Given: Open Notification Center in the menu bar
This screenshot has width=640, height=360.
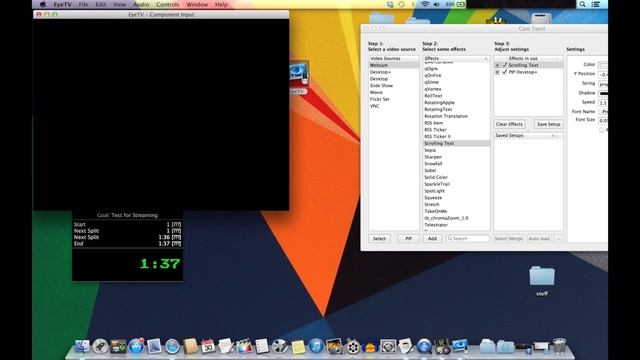Looking at the screenshot, I should pos(596,4).
